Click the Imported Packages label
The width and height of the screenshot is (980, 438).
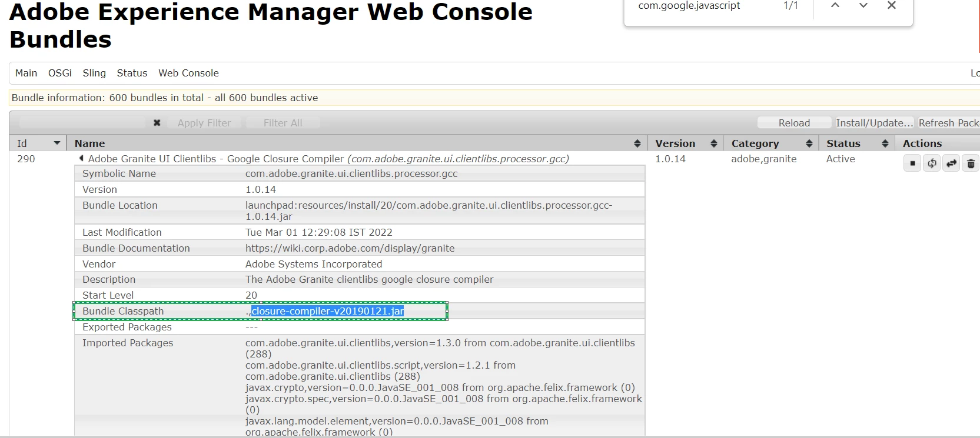128,343
